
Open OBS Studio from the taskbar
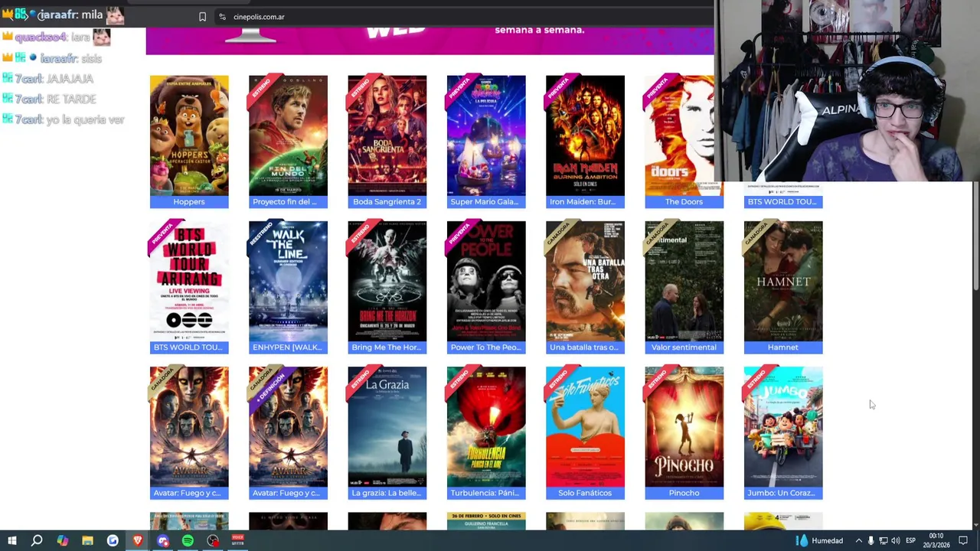213,541
